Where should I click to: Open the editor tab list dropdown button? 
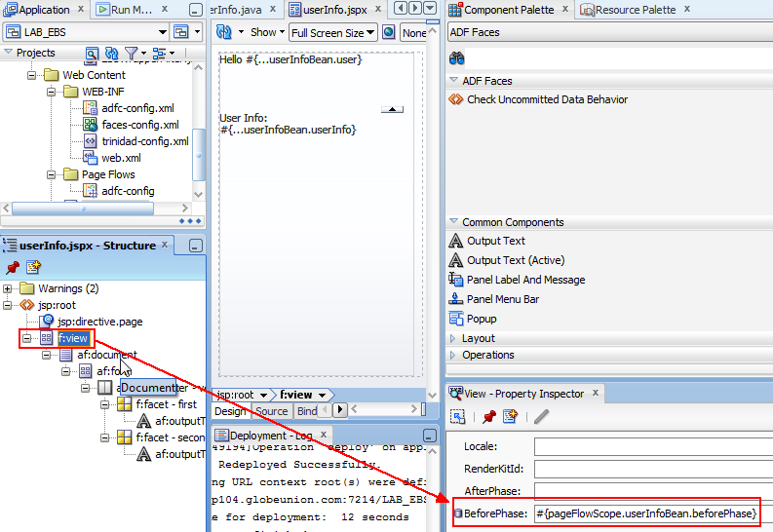coord(430,9)
